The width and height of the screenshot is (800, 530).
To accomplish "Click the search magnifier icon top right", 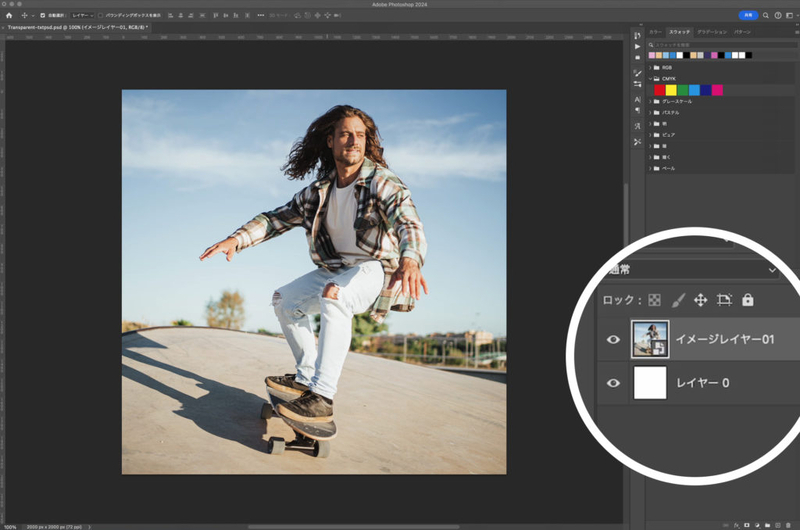I will (766, 15).
